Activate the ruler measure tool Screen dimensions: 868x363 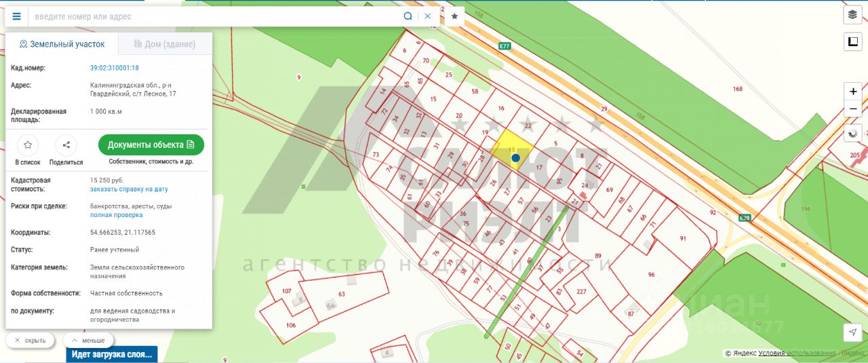pyautogui.click(x=852, y=42)
